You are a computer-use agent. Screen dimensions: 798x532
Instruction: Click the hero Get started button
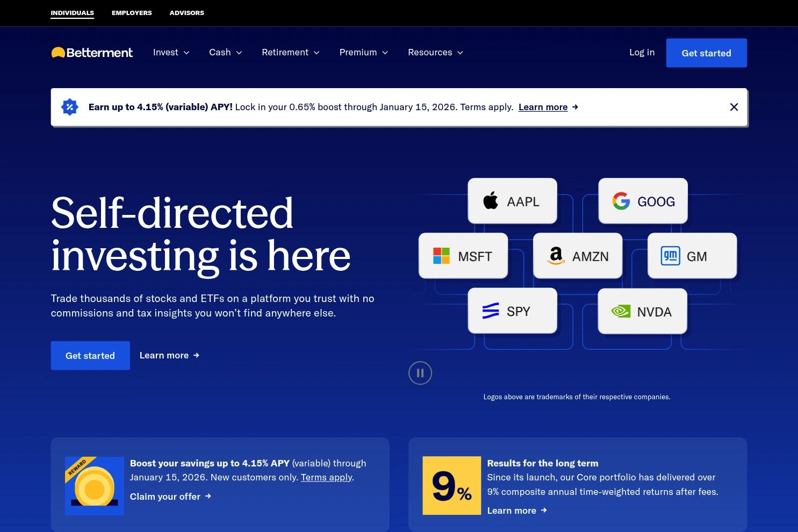(90, 355)
